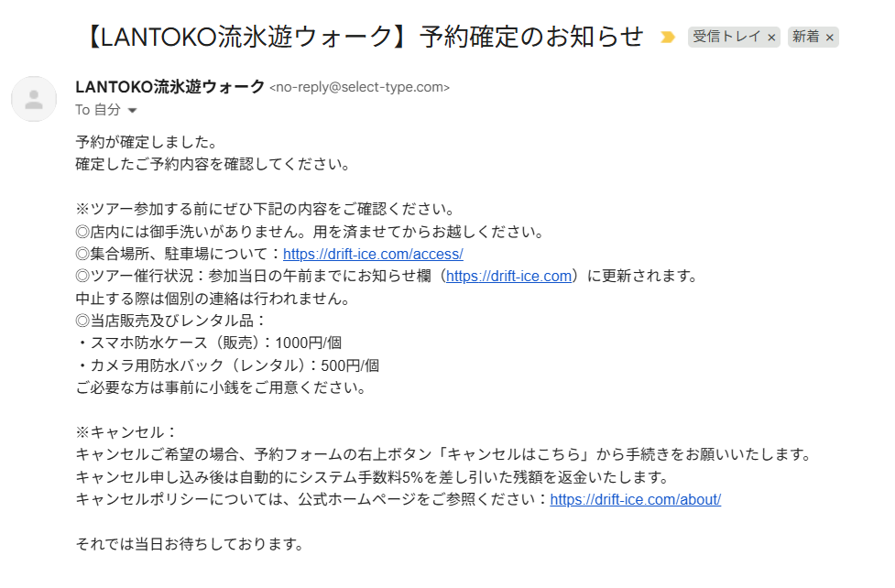The width and height of the screenshot is (895, 588).
Task: Click the To 自分 recipient text
Action: click(97, 110)
